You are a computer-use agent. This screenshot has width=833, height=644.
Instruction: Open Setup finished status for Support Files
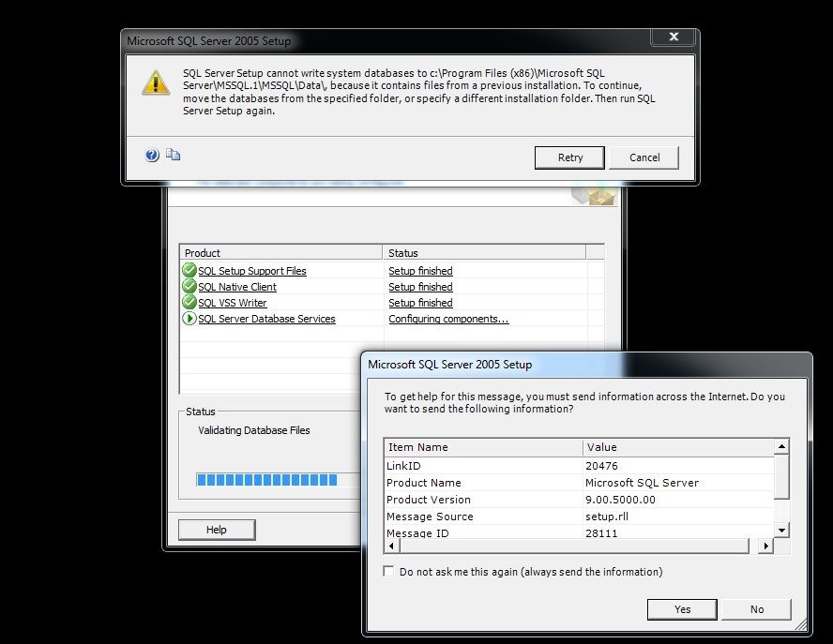[x=420, y=271]
